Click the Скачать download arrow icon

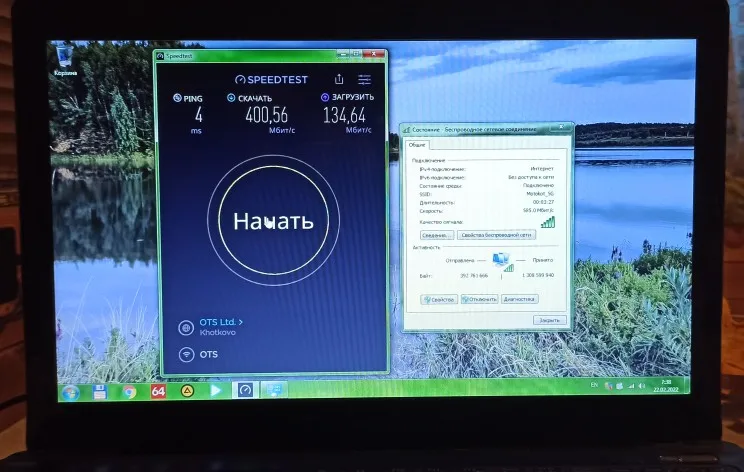coord(231,98)
